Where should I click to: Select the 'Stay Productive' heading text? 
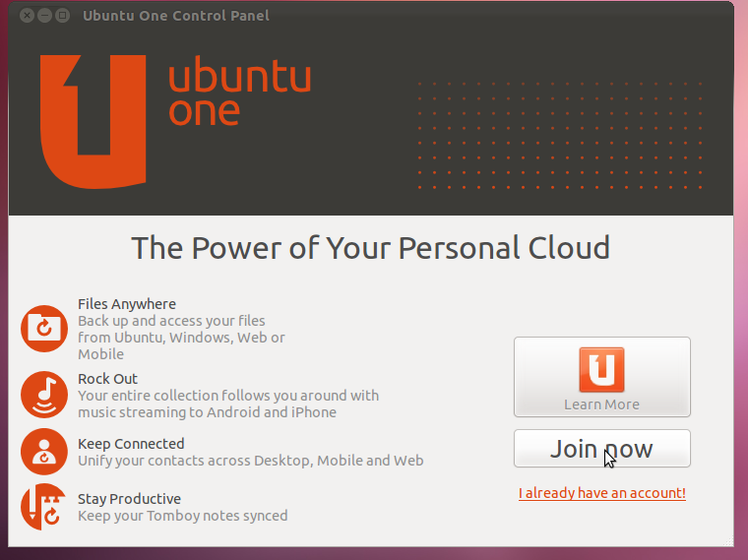click(129, 499)
